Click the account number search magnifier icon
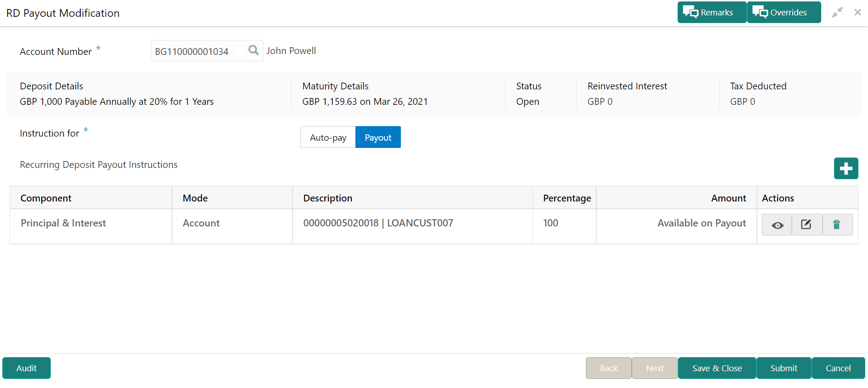The width and height of the screenshot is (868, 388). [254, 50]
